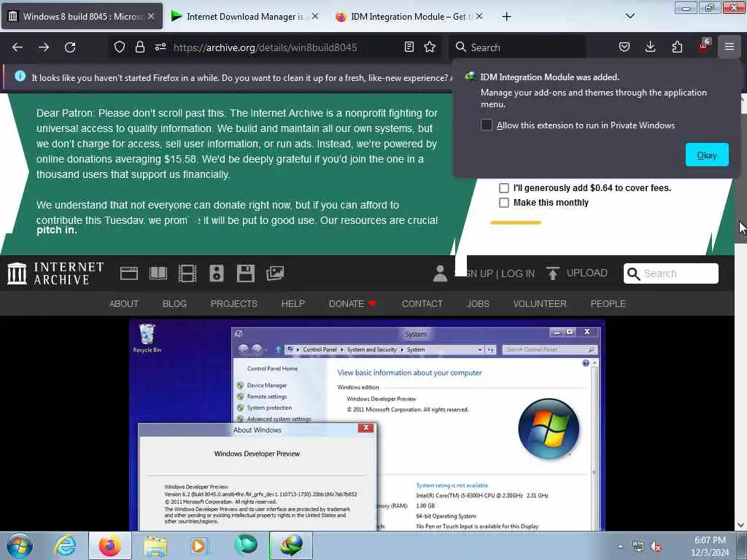The height and width of the screenshot is (560, 747).
Task: Open PROJECTS in the archive menu
Action: pos(234,304)
